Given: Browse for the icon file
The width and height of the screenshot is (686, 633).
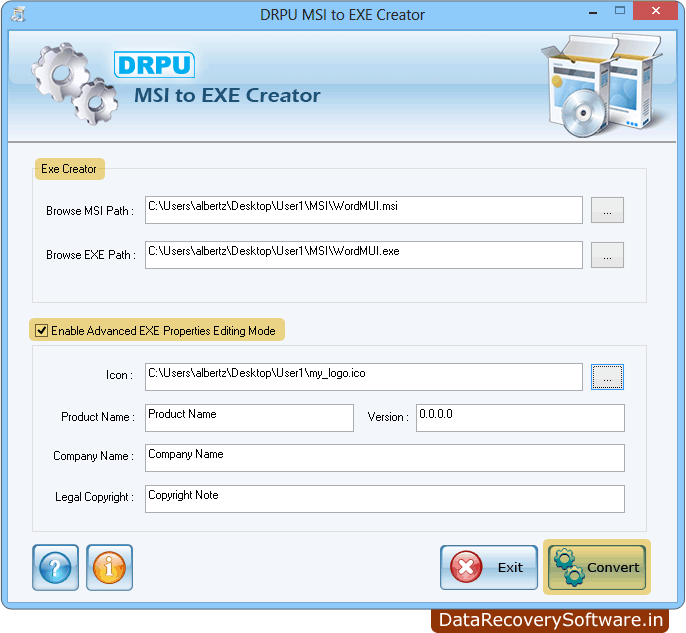Looking at the screenshot, I should (607, 377).
